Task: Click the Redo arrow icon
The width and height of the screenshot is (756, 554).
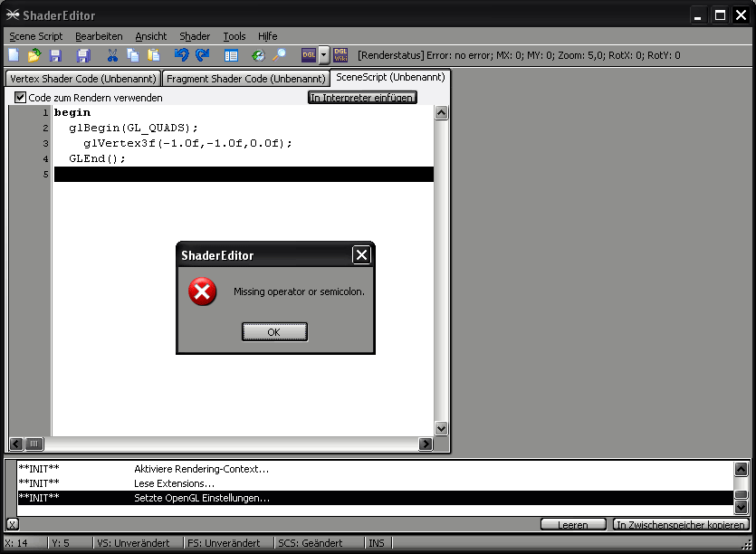Action: point(202,55)
